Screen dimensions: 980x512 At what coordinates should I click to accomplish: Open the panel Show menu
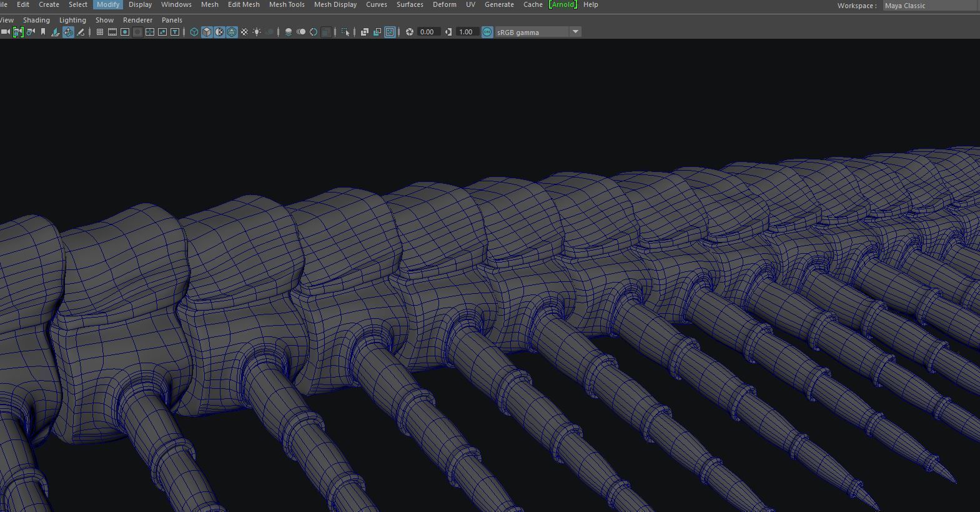pyautogui.click(x=104, y=20)
